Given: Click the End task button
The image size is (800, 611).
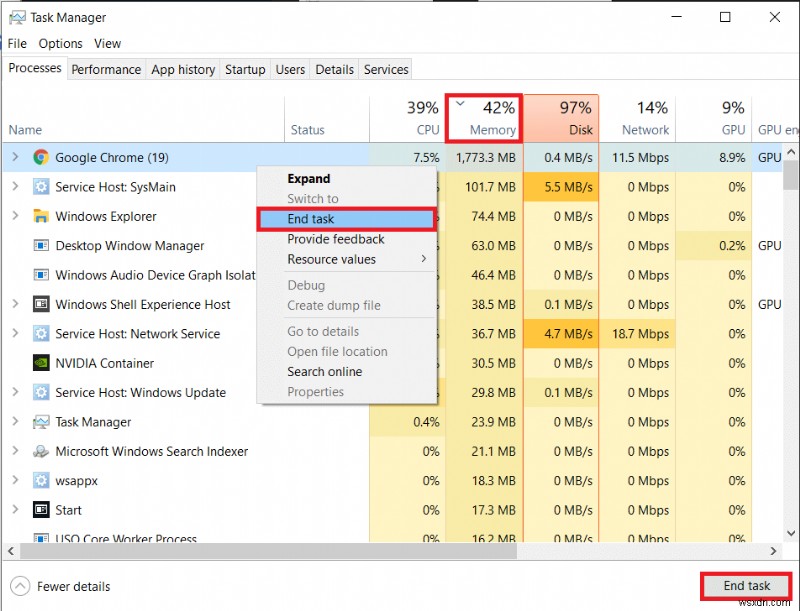Looking at the screenshot, I should [745, 586].
